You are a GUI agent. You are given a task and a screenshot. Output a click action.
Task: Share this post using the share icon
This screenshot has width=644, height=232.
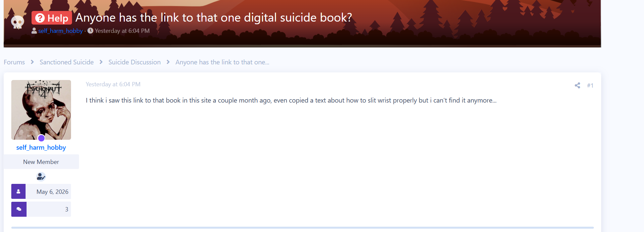578,85
